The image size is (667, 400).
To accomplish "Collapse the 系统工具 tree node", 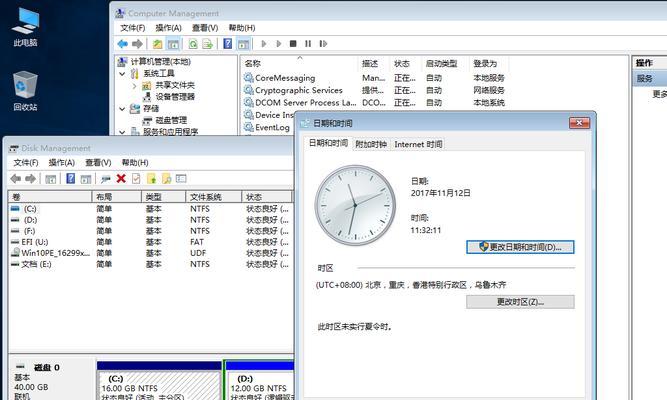I will tap(122, 74).
